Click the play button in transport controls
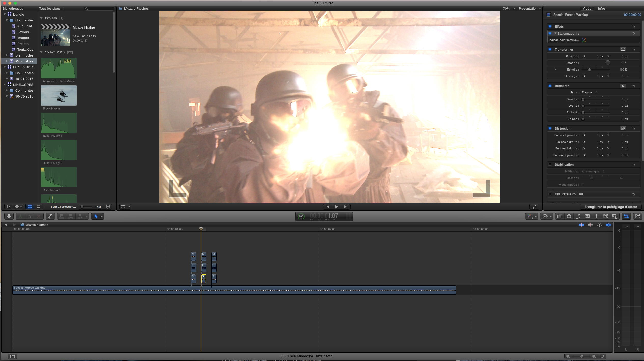The height and width of the screenshot is (361, 644). 336,207
